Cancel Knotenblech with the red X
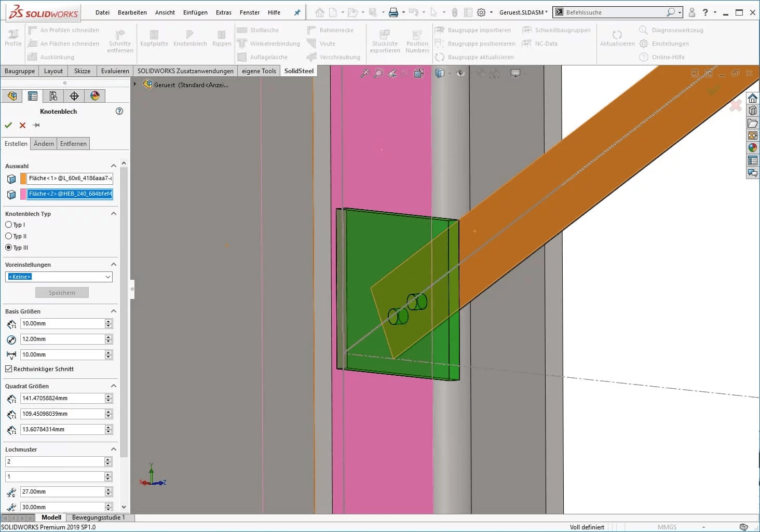760x532 pixels. point(22,125)
